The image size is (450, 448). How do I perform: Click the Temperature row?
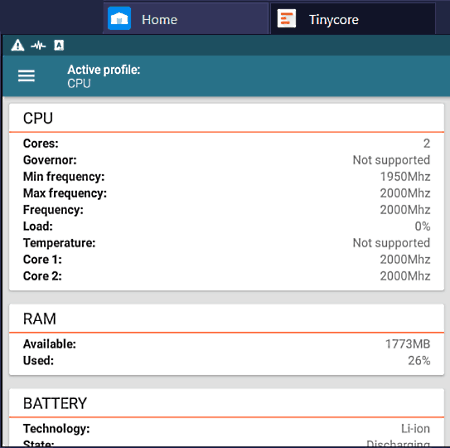[x=227, y=243]
